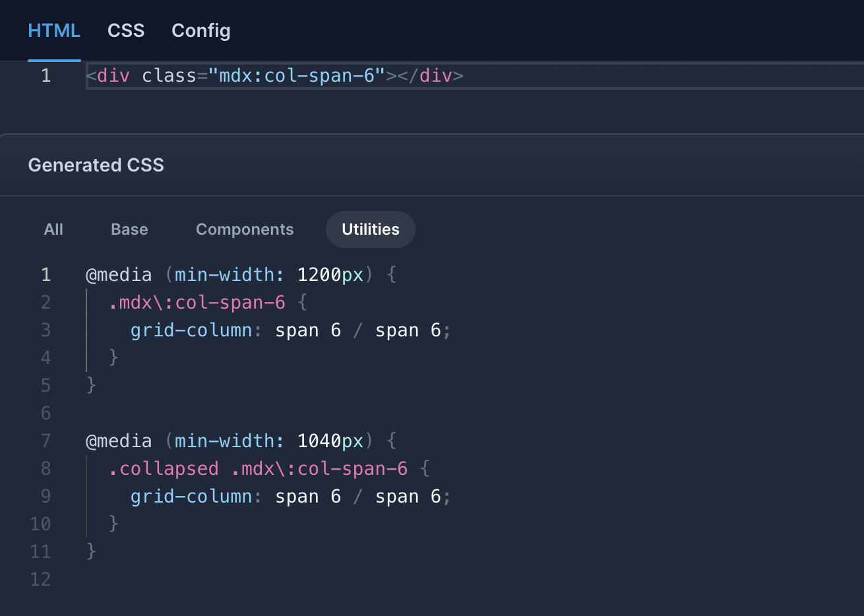This screenshot has height=616, width=864.
Task: Switch to the Base styles filter
Action: click(x=129, y=229)
